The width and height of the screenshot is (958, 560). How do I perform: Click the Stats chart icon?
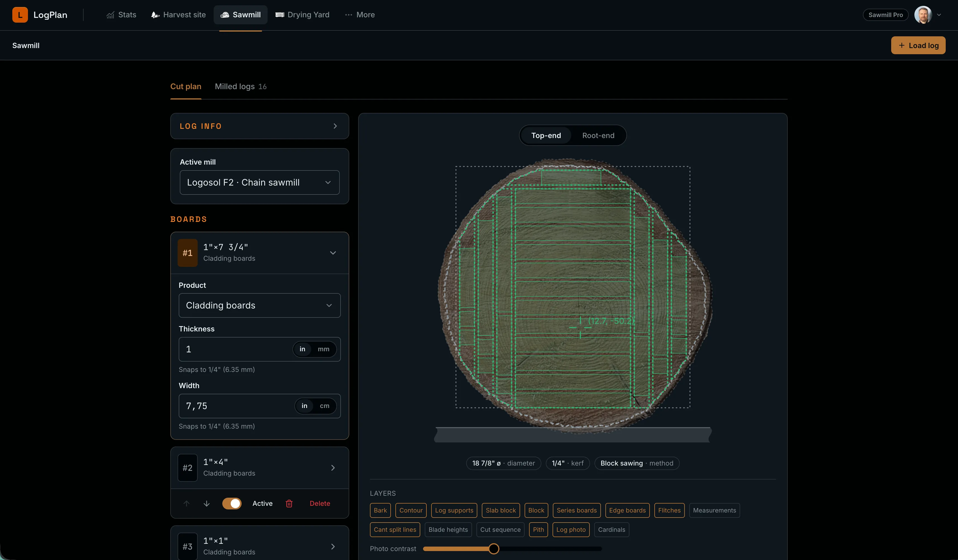coord(110,15)
